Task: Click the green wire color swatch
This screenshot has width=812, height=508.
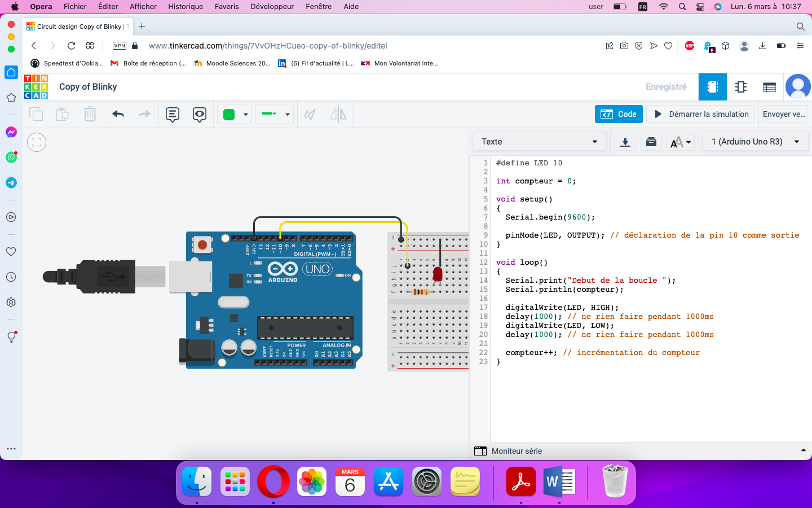Action: tap(229, 115)
